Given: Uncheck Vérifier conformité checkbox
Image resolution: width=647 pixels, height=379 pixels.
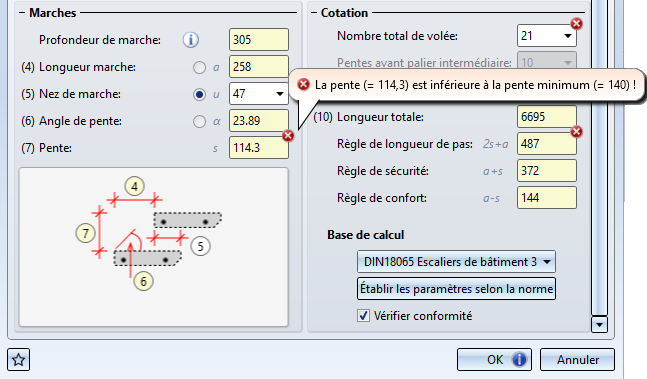Looking at the screenshot, I should (363, 316).
